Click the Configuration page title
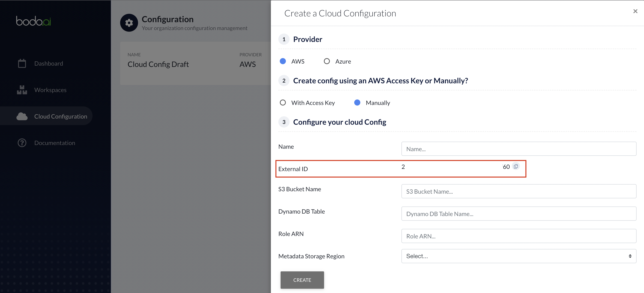Screen dimensions: 644x293 [168, 19]
